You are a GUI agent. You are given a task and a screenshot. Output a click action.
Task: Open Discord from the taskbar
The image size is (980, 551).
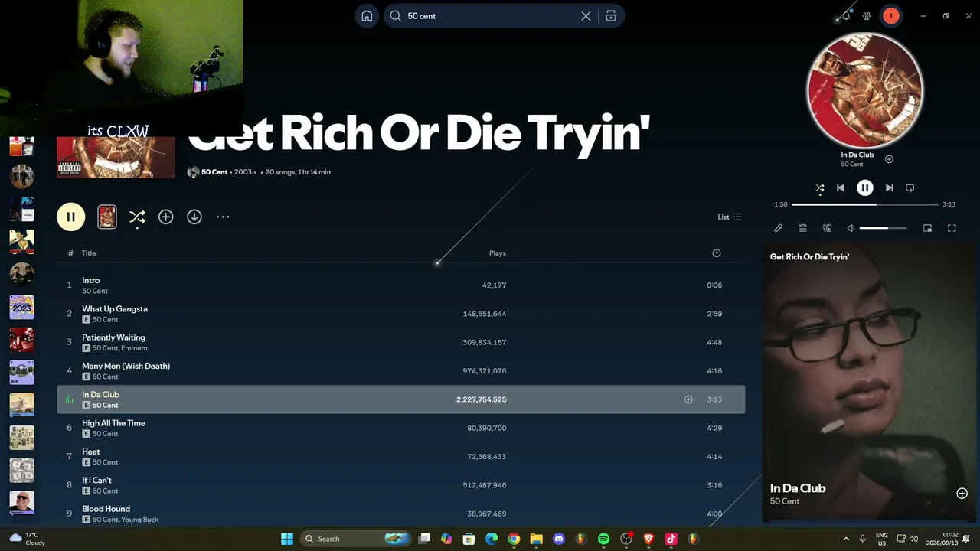point(559,539)
